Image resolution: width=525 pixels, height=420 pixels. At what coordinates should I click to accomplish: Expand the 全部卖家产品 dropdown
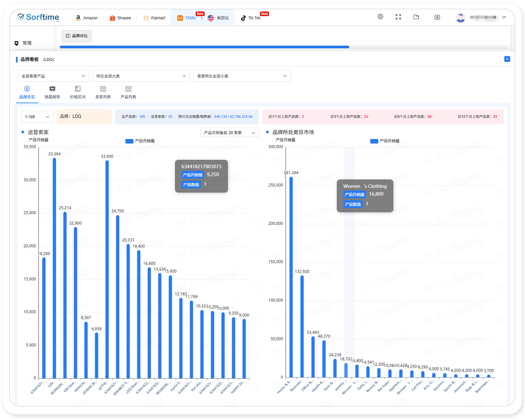point(53,76)
